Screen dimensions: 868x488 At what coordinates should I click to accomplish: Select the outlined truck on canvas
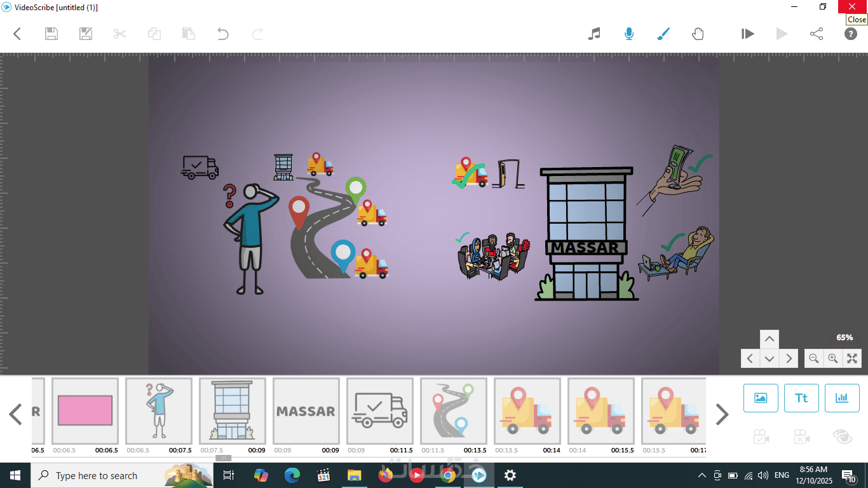[x=200, y=167]
